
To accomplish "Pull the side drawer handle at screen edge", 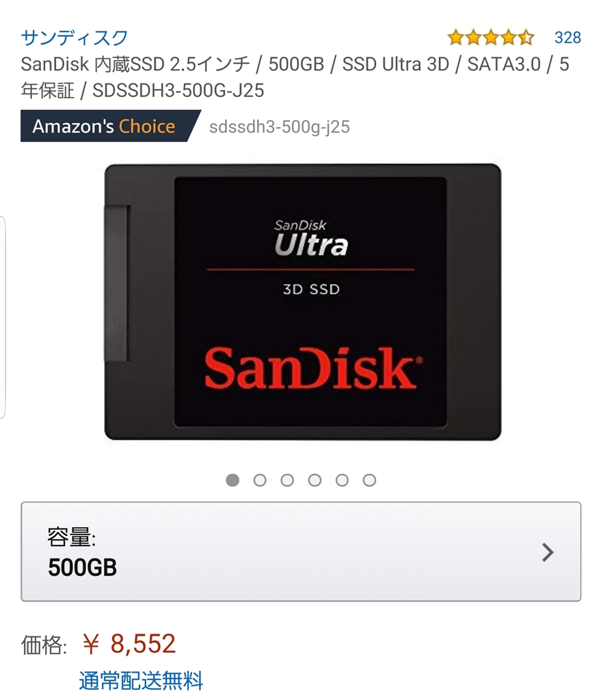I will point(2,317).
